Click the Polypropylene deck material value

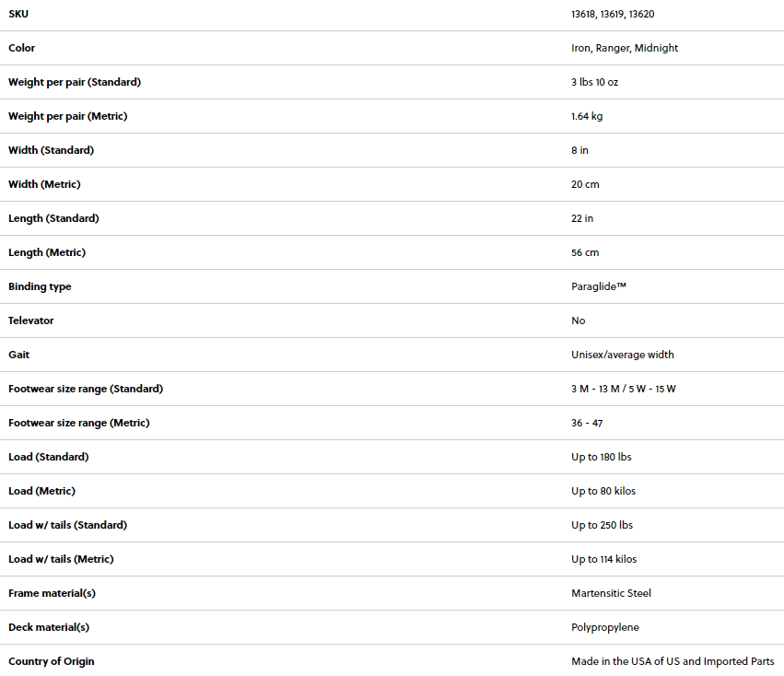[x=604, y=627]
